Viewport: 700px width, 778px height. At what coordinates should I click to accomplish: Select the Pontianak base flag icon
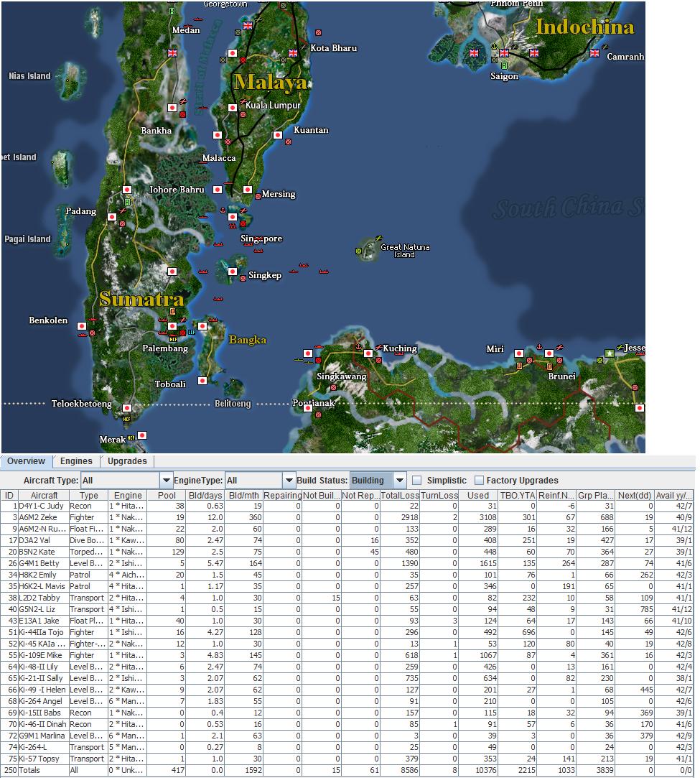(308, 408)
